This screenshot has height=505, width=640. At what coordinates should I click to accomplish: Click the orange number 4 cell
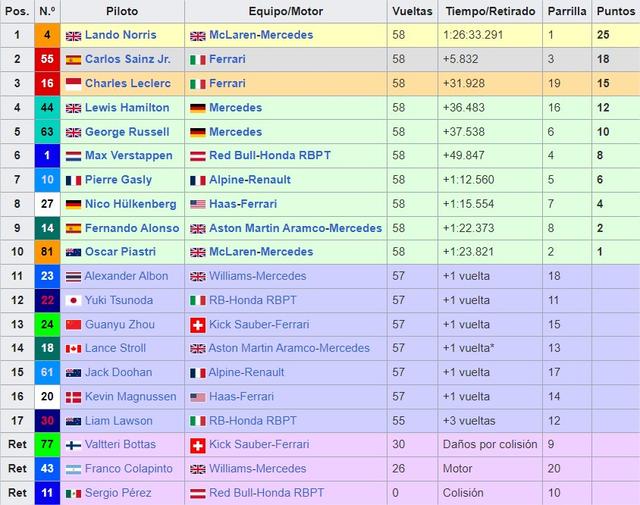pos(47,35)
